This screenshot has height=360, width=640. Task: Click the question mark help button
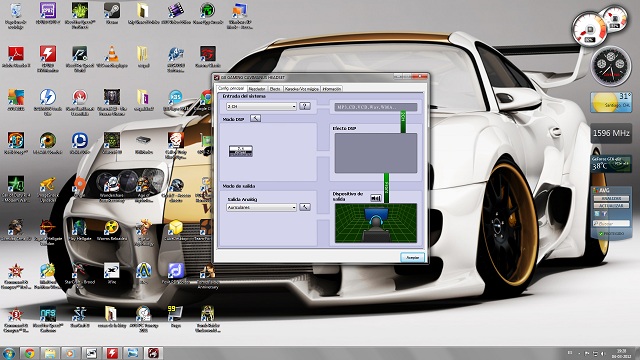304,106
